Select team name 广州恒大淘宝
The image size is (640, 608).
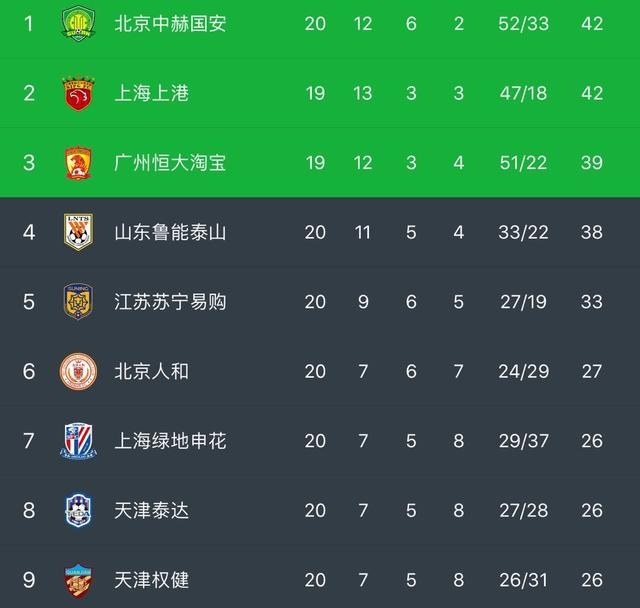pos(170,162)
